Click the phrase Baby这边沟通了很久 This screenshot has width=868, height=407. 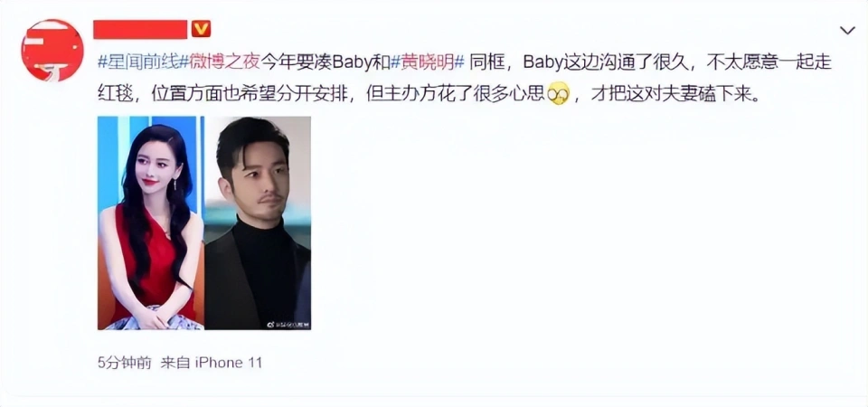[x=606, y=62]
